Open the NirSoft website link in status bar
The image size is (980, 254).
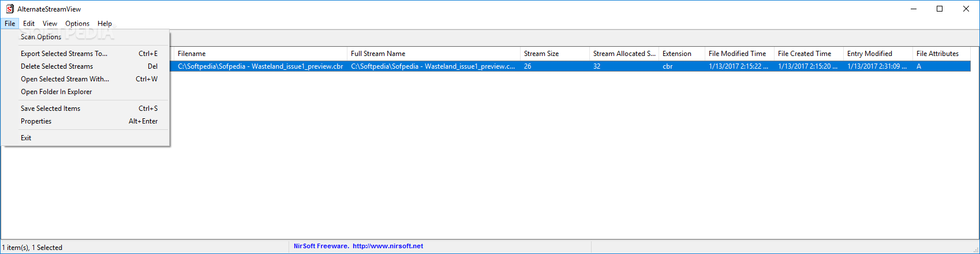388,246
